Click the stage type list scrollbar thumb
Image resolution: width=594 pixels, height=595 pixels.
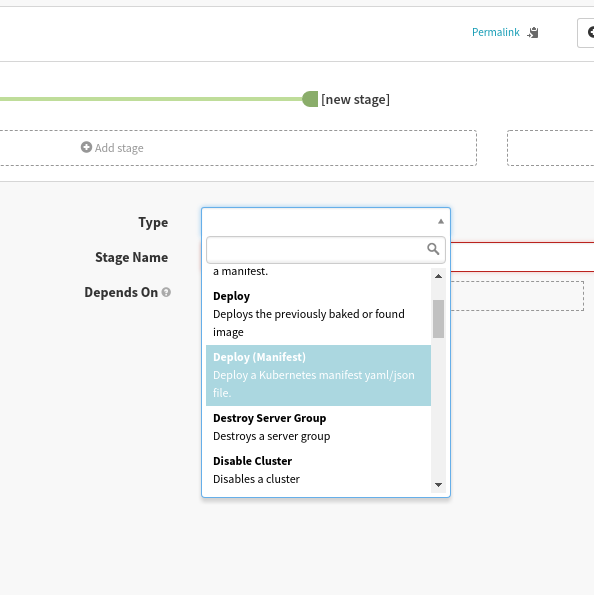438,319
